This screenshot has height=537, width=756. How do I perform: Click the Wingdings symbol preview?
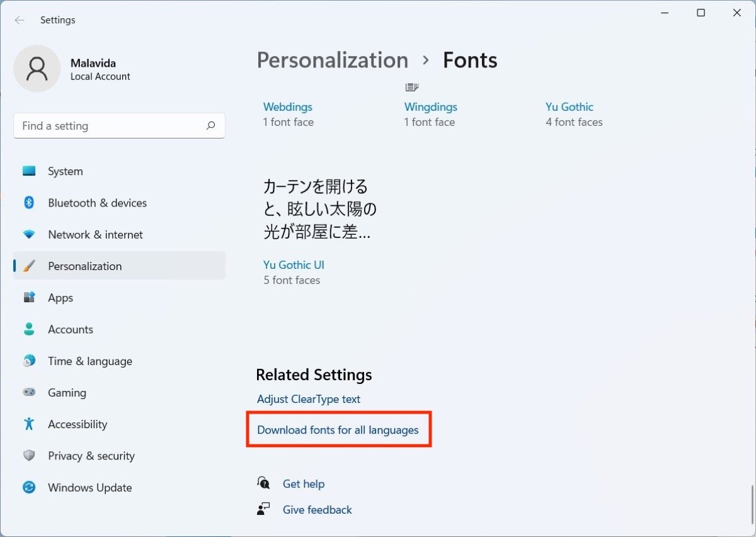(x=413, y=87)
